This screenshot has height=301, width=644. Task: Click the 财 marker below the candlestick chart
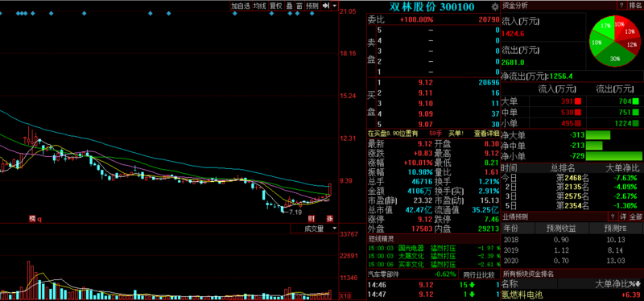pos(312,218)
